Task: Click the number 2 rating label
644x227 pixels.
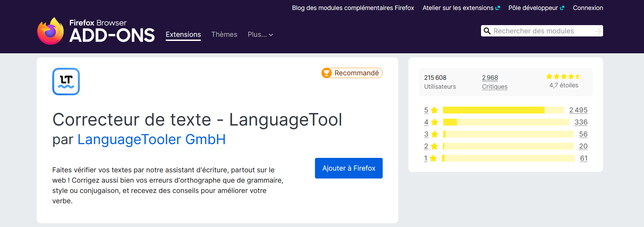Action: [x=426, y=146]
